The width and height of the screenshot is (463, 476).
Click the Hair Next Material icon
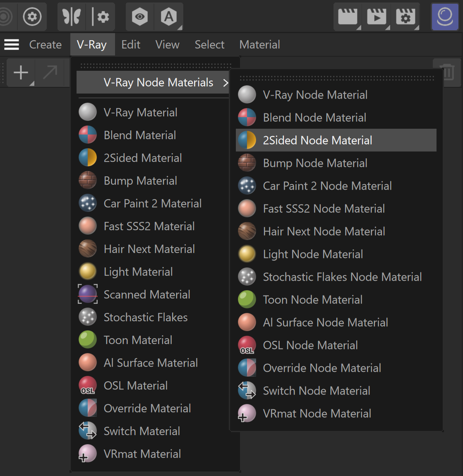coord(88,249)
